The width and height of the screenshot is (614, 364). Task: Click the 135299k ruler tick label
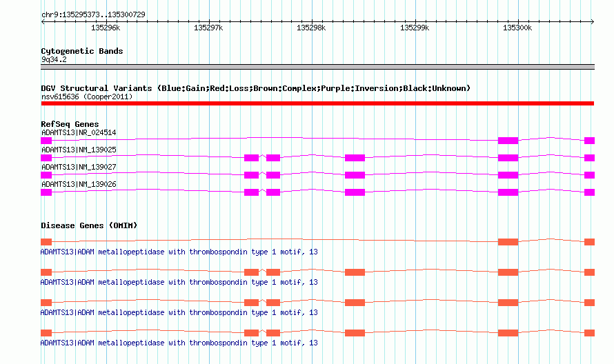point(415,28)
